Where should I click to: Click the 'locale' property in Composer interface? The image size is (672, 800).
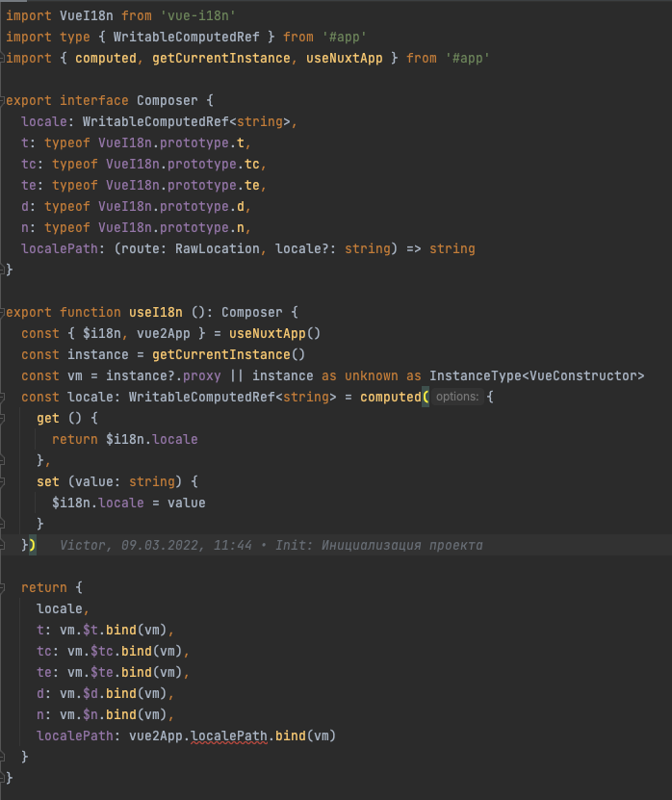[x=44, y=121]
